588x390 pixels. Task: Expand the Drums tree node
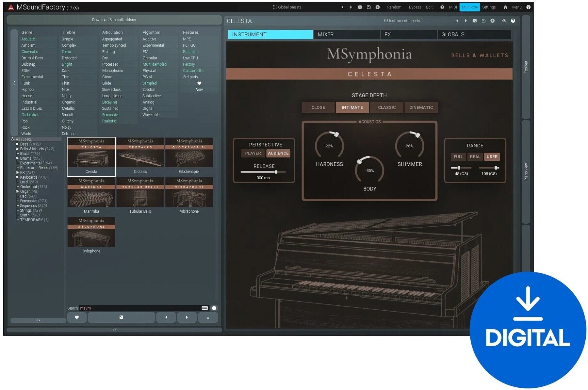click(x=17, y=158)
